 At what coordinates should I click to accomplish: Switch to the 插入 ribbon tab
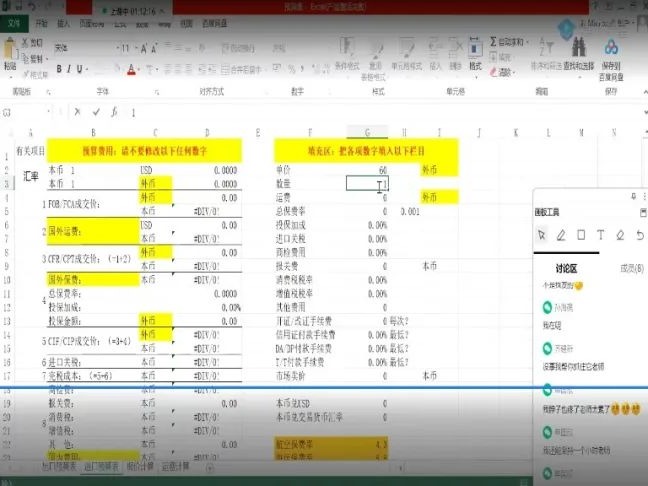click(x=63, y=21)
